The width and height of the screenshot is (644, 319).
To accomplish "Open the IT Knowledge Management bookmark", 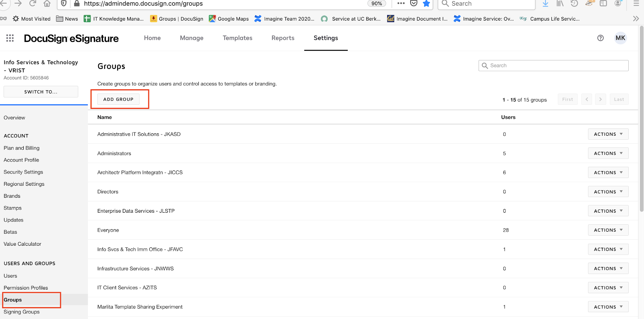I will point(114,19).
